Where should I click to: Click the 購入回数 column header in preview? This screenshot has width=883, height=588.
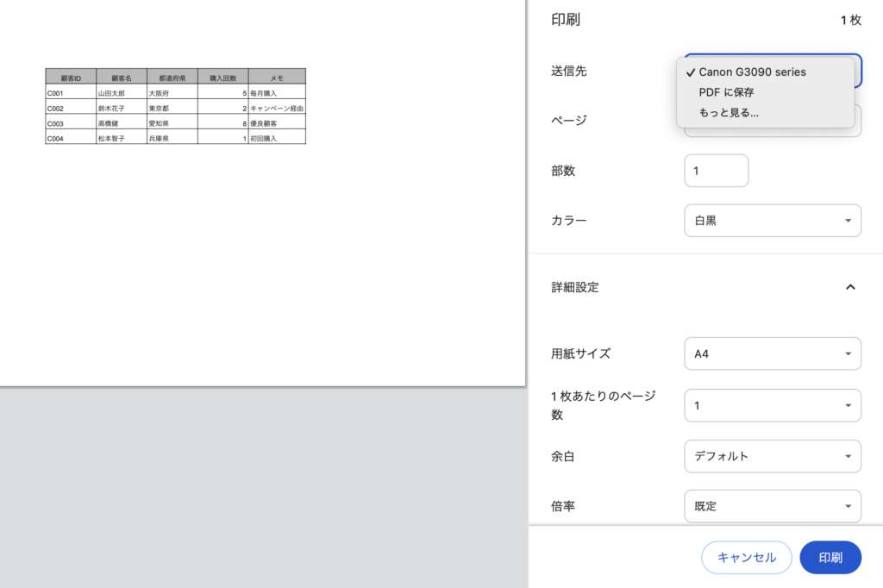click(222, 78)
